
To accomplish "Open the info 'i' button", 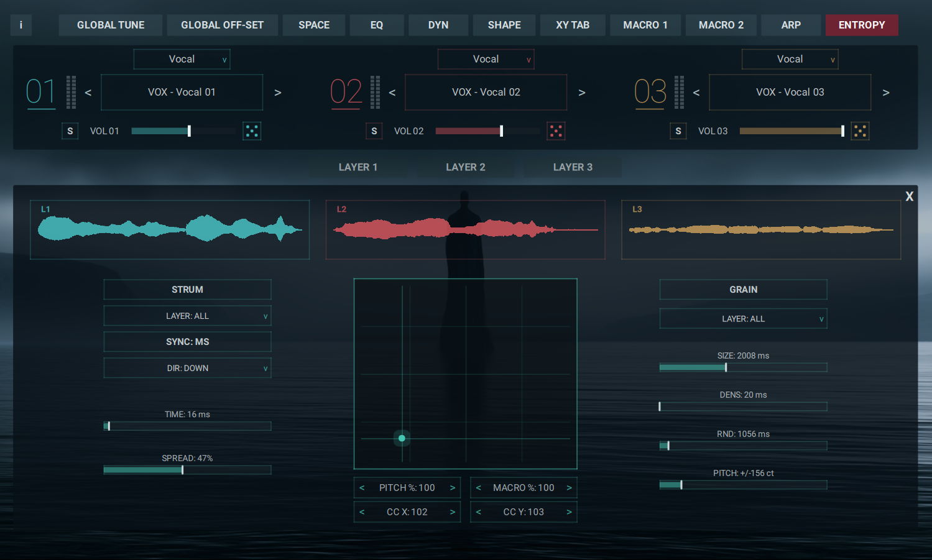I will click(x=21, y=25).
